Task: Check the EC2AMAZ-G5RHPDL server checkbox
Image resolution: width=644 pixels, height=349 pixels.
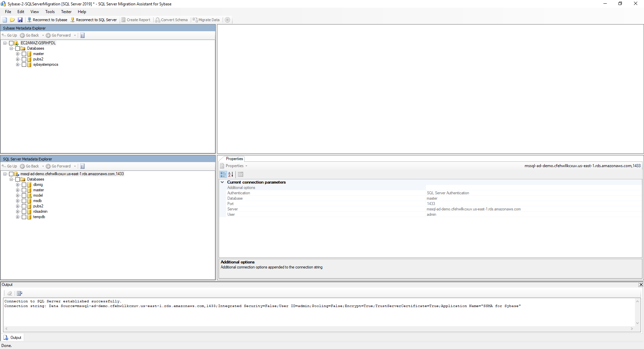Action: 11,43
